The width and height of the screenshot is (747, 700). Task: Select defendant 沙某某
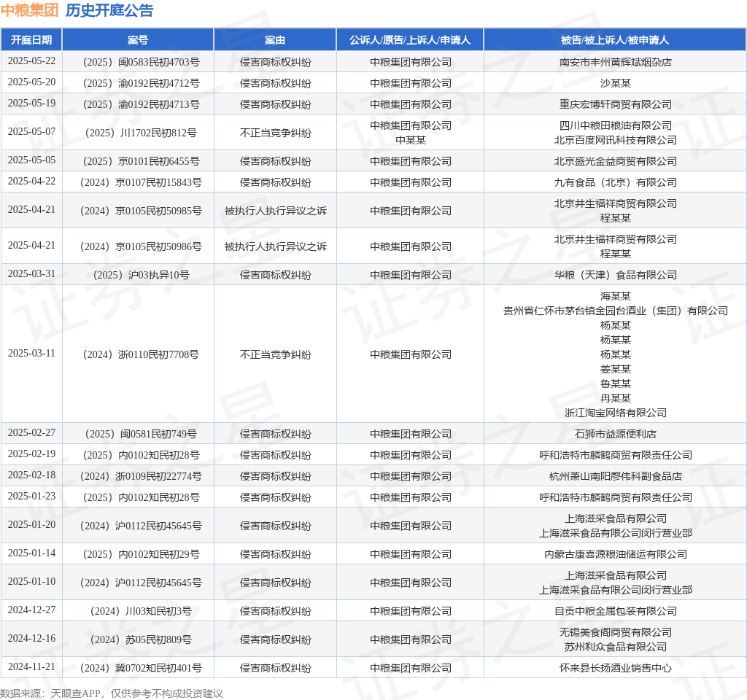coord(615,83)
